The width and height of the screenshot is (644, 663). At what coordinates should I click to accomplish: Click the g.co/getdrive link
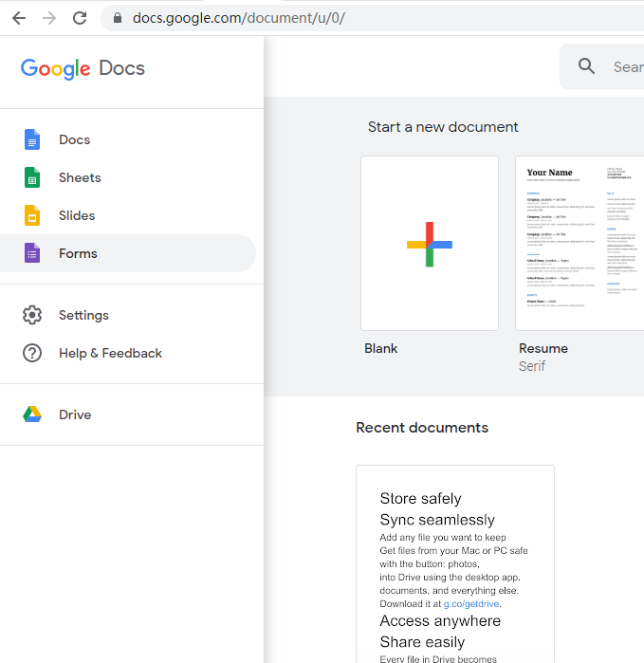[471, 604]
